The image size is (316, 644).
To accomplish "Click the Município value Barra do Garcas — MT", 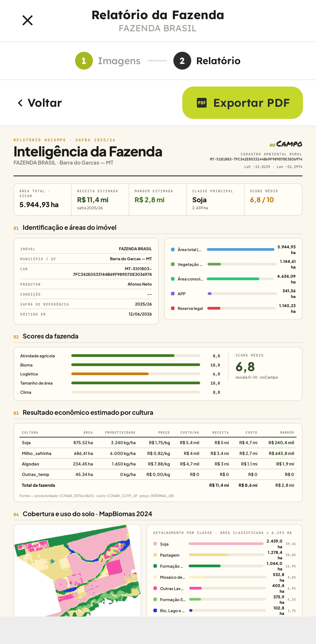I will pyautogui.click(x=131, y=259).
